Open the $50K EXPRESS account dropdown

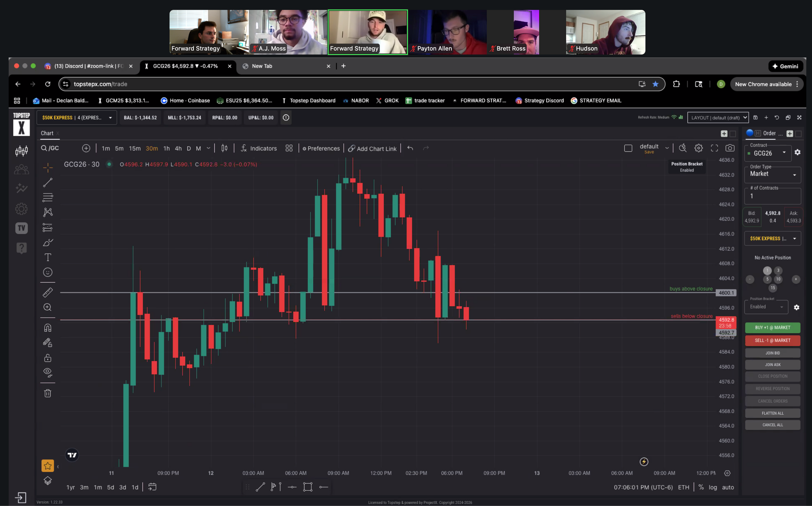point(77,117)
